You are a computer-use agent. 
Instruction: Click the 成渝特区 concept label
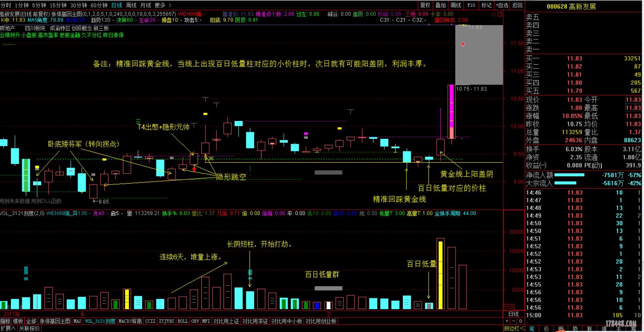pos(60,28)
